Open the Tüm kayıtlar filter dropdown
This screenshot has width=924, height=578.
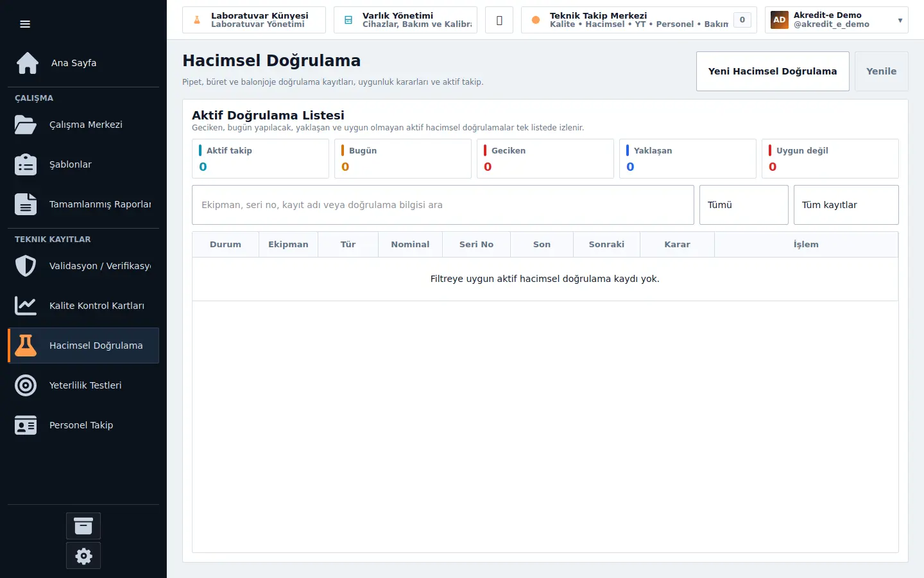pos(846,205)
